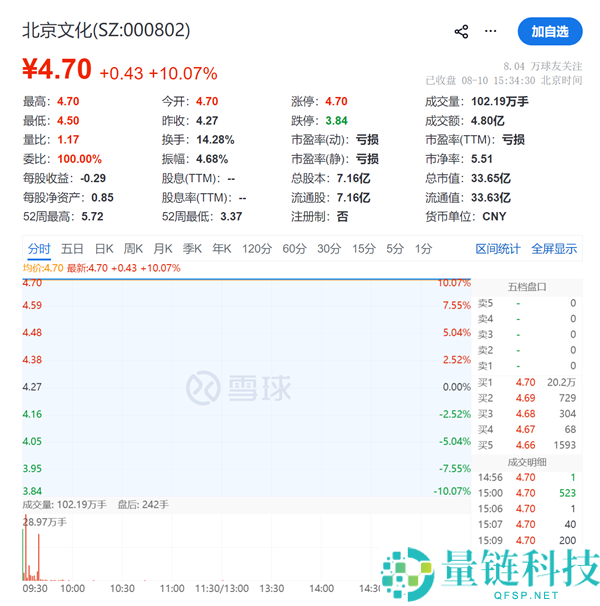
Task: Click the 买1 row at 4.70
Action: [x=527, y=383]
